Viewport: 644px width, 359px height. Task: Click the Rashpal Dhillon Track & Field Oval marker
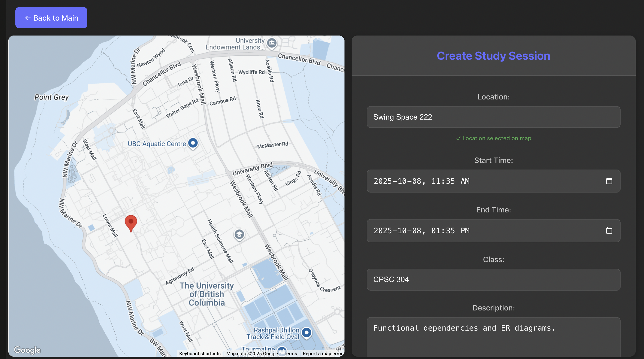[x=307, y=332]
